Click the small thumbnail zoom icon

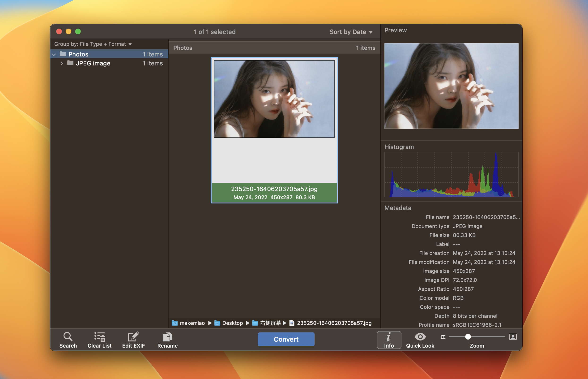(443, 337)
